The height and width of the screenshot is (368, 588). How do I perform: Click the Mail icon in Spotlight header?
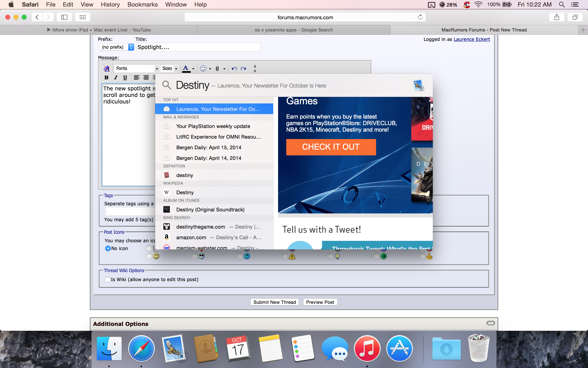(419, 85)
